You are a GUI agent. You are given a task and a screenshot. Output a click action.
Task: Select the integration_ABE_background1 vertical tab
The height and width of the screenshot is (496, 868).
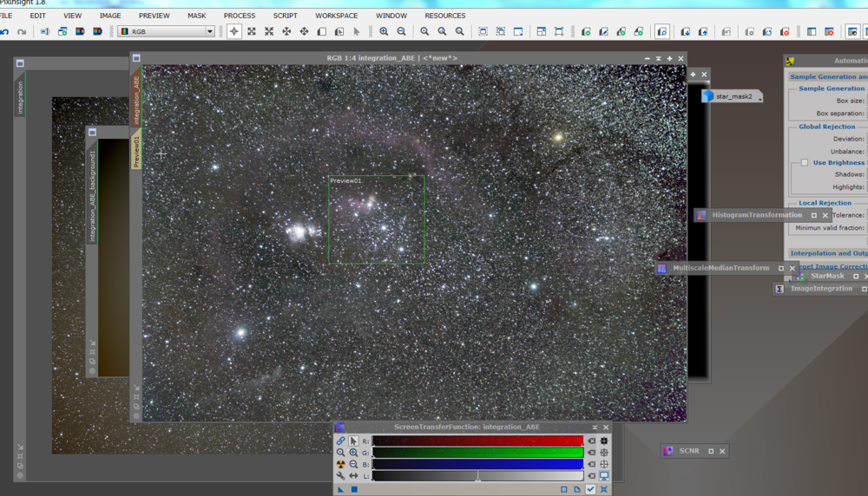point(93,192)
